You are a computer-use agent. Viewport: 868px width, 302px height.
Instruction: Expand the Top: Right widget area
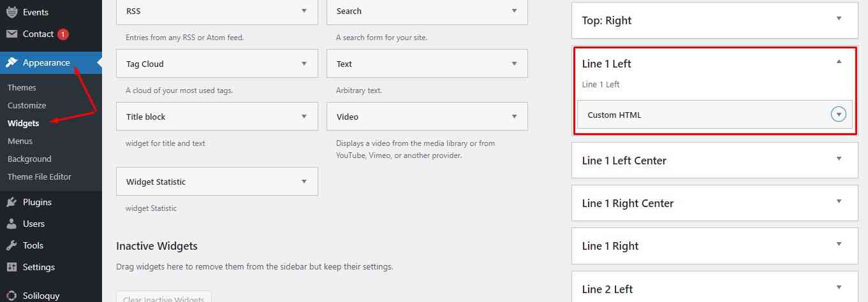[x=839, y=18]
